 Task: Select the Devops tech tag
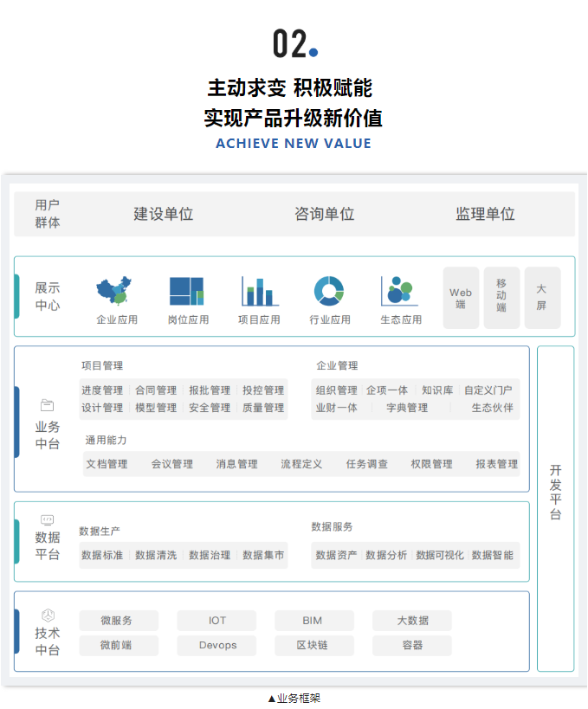tap(216, 646)
